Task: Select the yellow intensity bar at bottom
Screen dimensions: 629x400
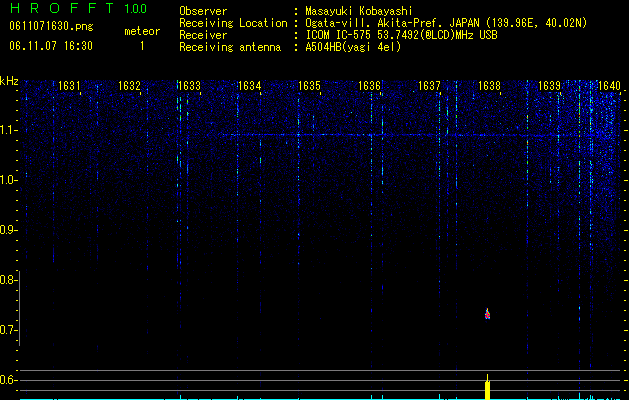Action: point(487,388)
